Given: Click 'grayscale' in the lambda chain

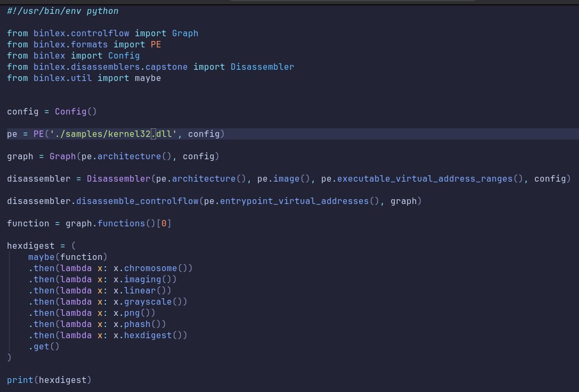Looking at the screenshot, I should point(148,302).
